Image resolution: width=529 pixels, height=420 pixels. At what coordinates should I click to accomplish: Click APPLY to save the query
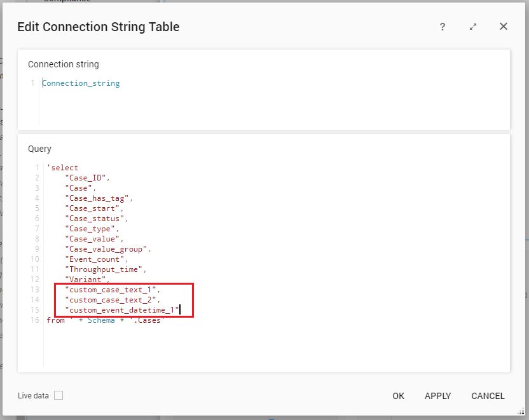(437, 396)
